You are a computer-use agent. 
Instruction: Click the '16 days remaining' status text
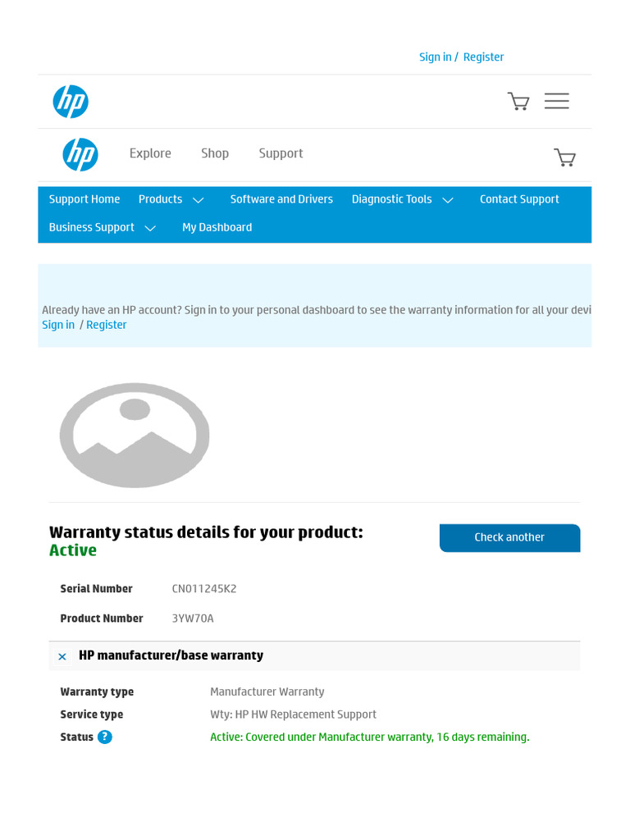click(482, 737)
